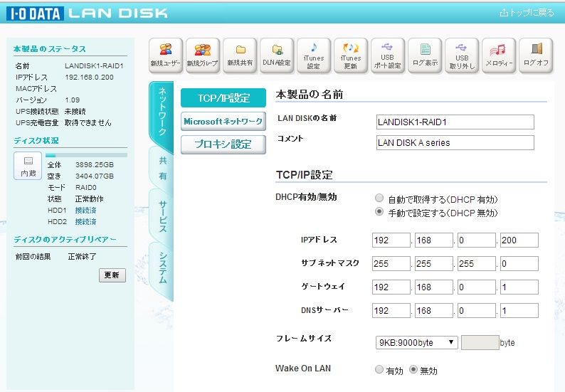The width and height of the screenshot is (565, 392).
Task: Click the USB取り外し eject icon
Action: pyautogui.click(x=462, y=55)
